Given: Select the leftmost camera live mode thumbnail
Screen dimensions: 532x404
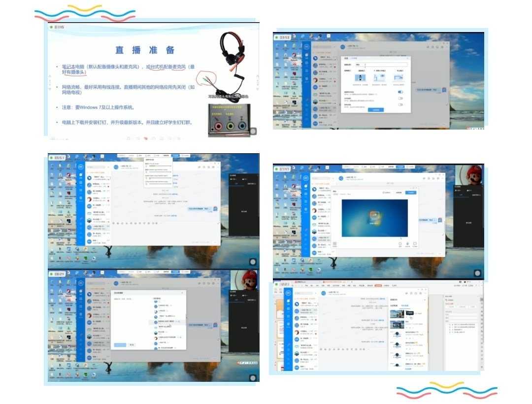Looking at the screenshot, I should (361, 77).
